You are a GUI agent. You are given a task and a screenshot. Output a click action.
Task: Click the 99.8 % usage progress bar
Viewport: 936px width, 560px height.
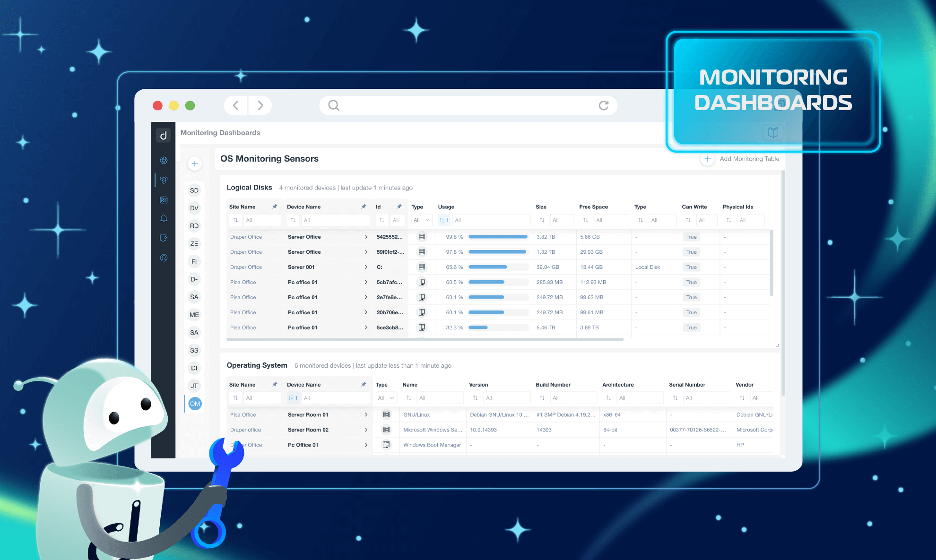tap(497, 236)
